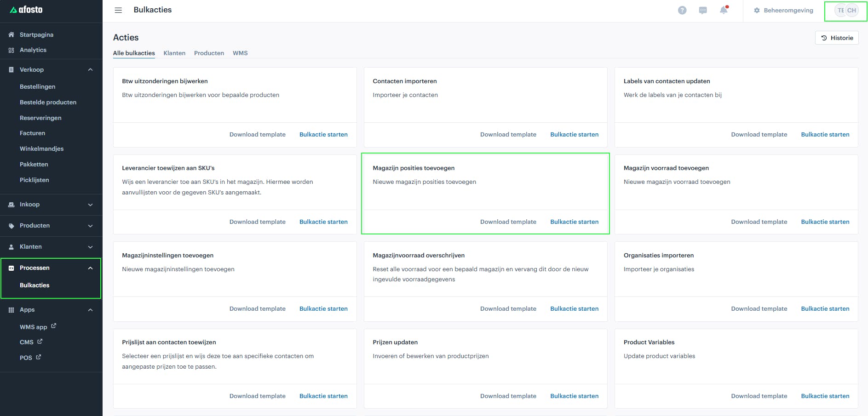This screenshot has height=416, width=868.
Task: Start bulkactie for Labels van contacten updaten
Action: pos(825,135)
